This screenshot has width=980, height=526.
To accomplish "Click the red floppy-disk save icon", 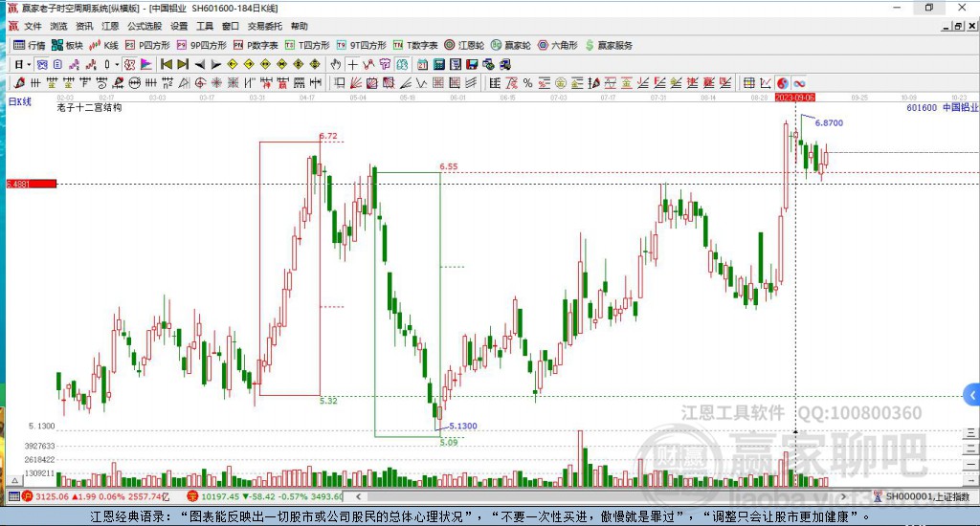I will point(472,64).
